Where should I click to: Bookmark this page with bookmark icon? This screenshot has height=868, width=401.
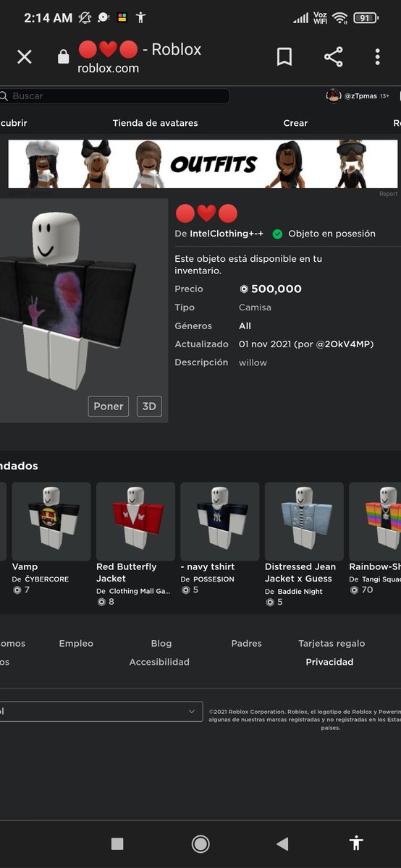(x=284, y=57)
